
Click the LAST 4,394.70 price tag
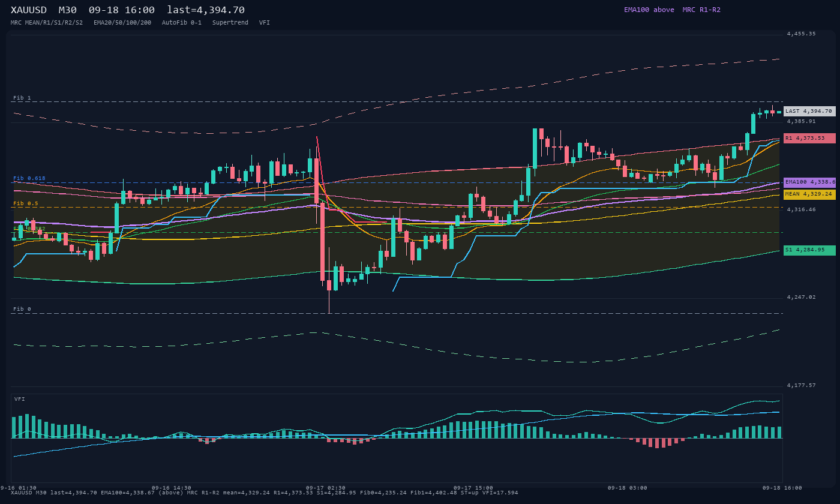pyautogui.click(x=809, y=111)
